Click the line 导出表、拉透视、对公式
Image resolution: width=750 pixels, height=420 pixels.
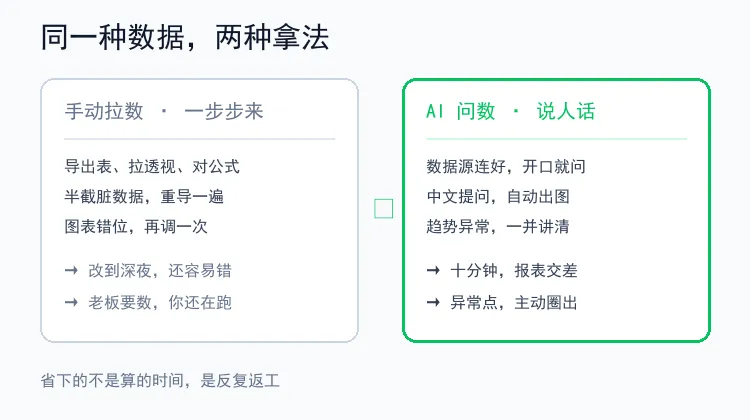click(152, 166)
